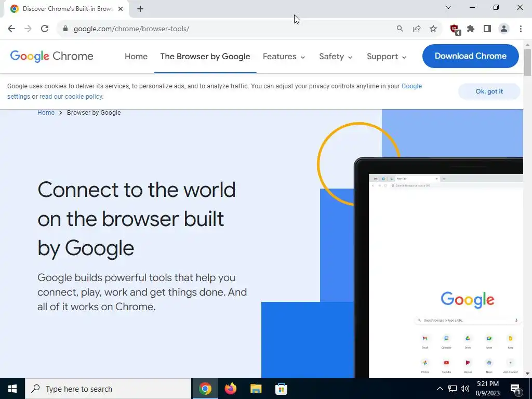This screenshot has width=532, height=399.
Task: Go back with the browser back arrow
Action: [x=11, y=29]
